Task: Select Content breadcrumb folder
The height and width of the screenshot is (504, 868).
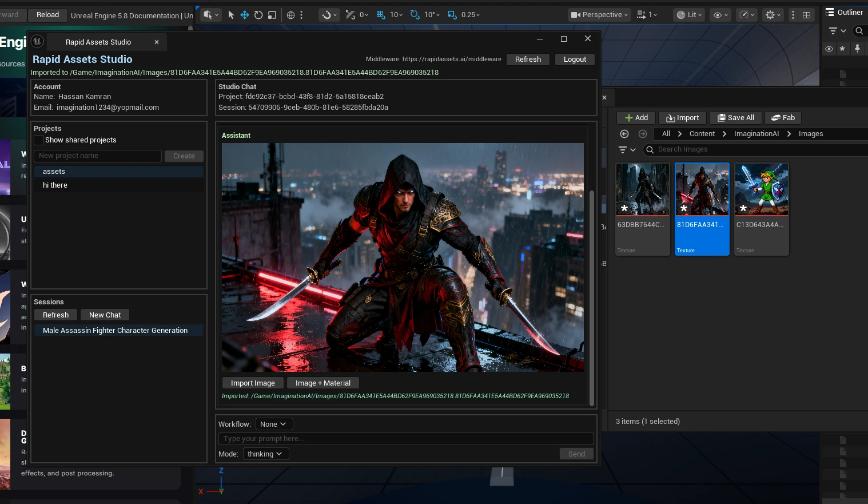Action: coord(702,133)
